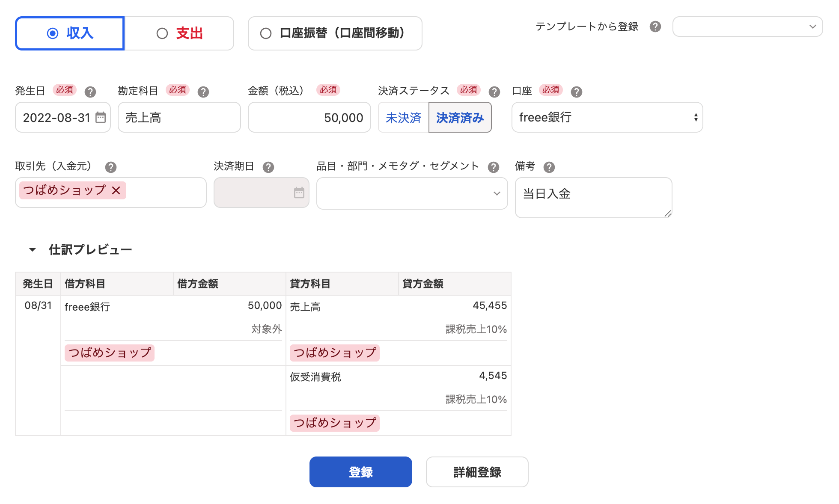Click the 詳細登録 button
The width and height of the screenshot is (839, 504).
[x=477, y=471]
